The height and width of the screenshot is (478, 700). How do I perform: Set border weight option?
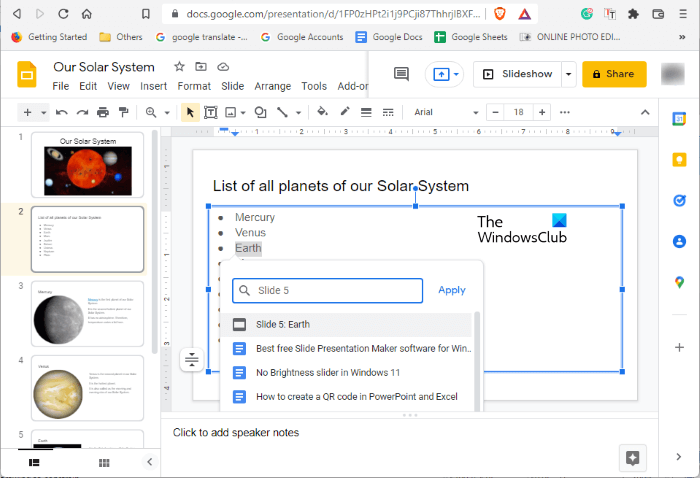[366, 112]
